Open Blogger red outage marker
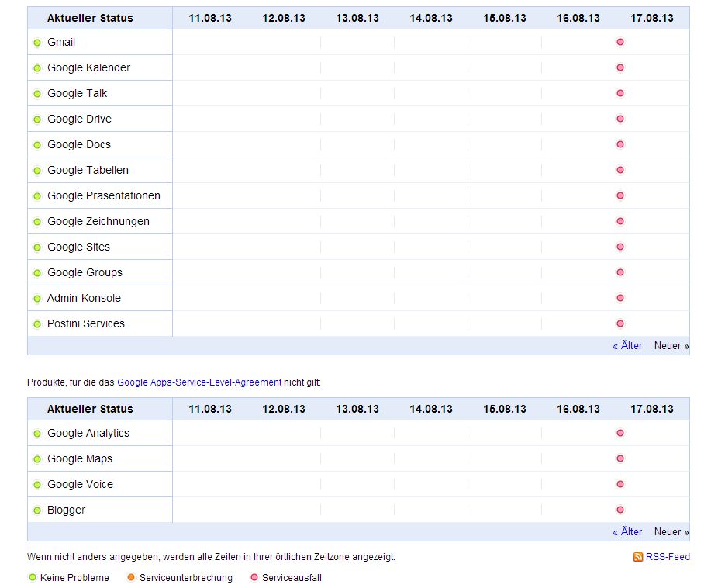Viewport: 718px width, 588px height. pyautogui.click(x=620, y=510)
